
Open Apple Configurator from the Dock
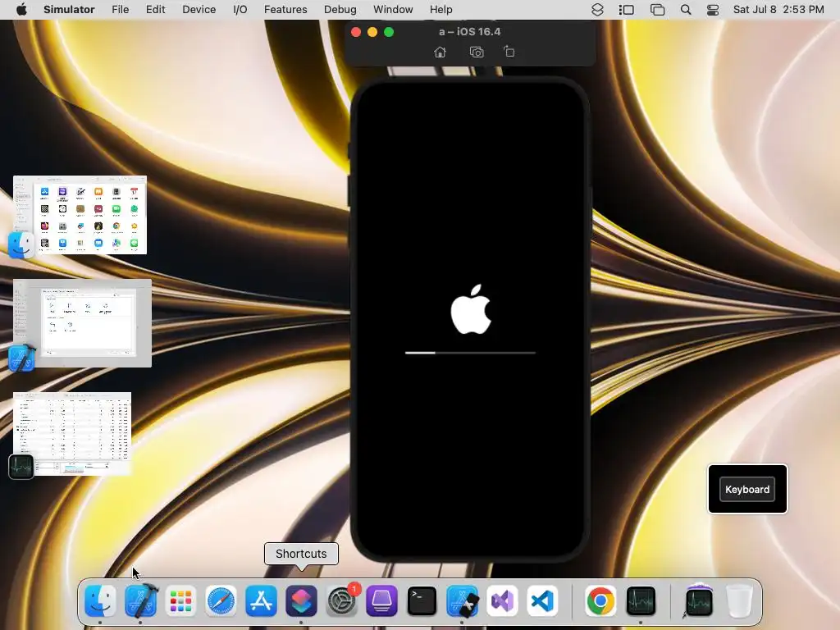tap(381, 600)
